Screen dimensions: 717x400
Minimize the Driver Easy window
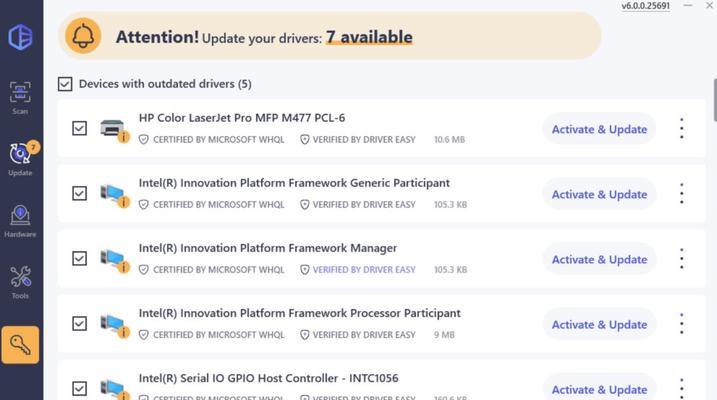pyautogui.click(x=688, y=5)
